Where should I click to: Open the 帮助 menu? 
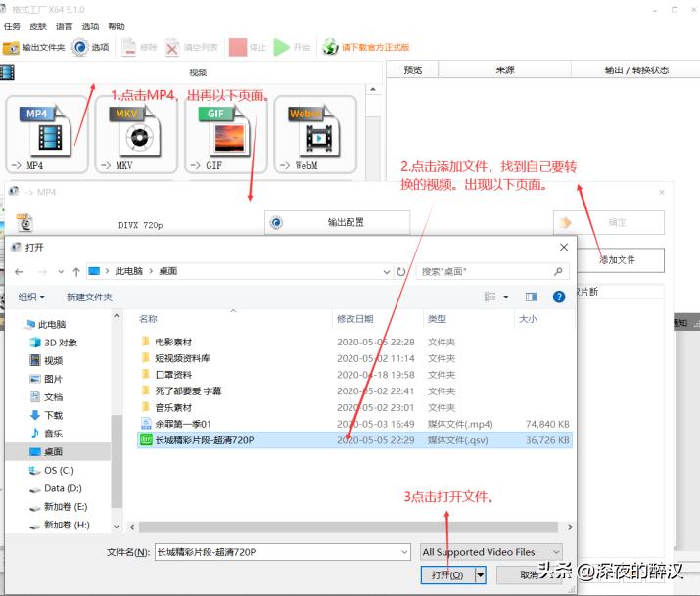[x=117, y=26]
